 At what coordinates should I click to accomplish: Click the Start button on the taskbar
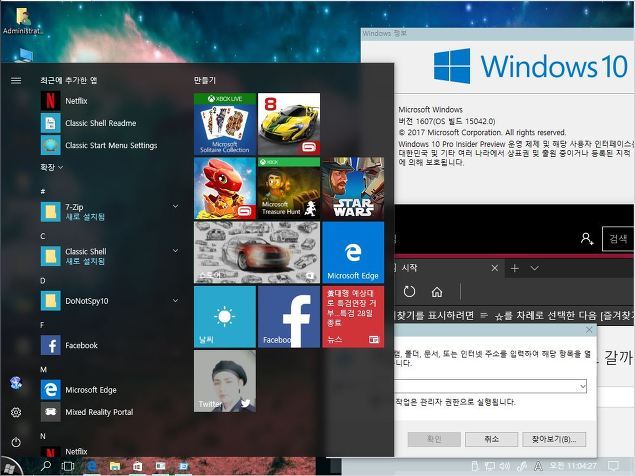[x=10, y=467]
